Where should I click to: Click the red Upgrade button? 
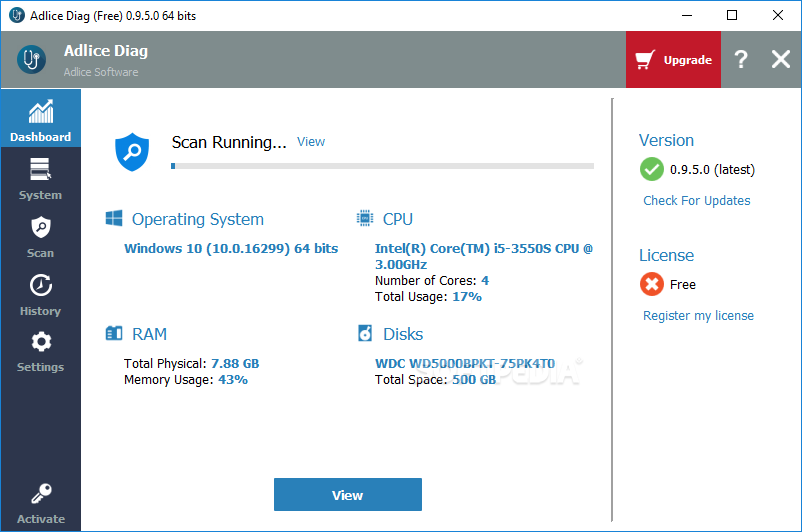click(x=673, y=59)
